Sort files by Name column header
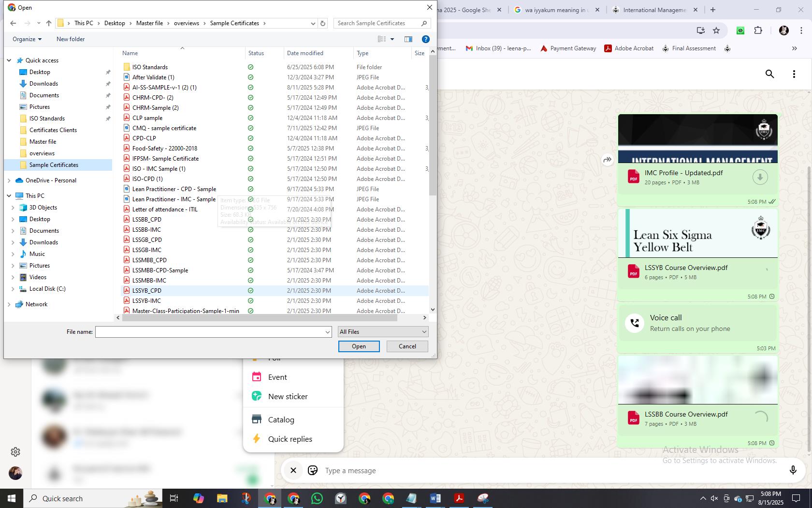812x508 pixels. tap(130, 53)
